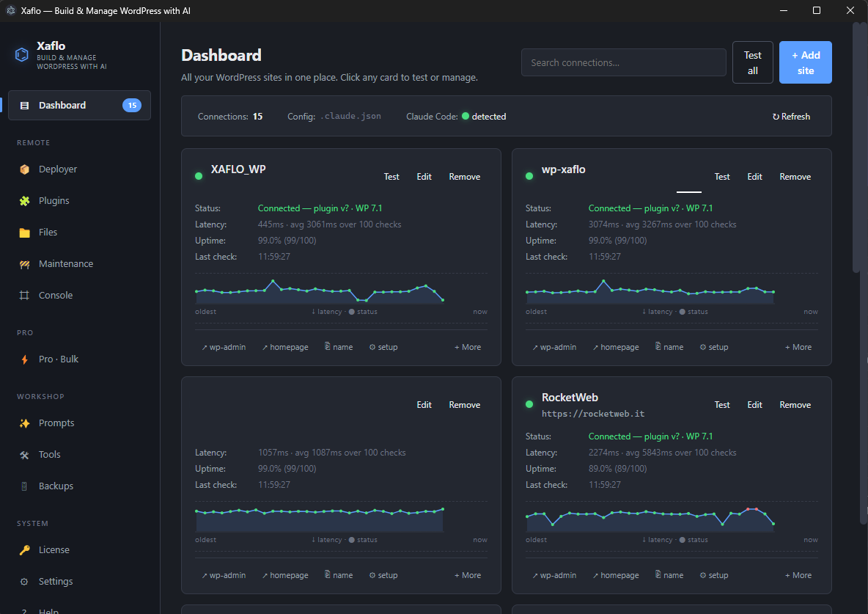The height and width of the screenshot is (614, 868).
Task: Click the https://rocketweb.it URL text
Action: pyautogui.click(x=593, y=414)
